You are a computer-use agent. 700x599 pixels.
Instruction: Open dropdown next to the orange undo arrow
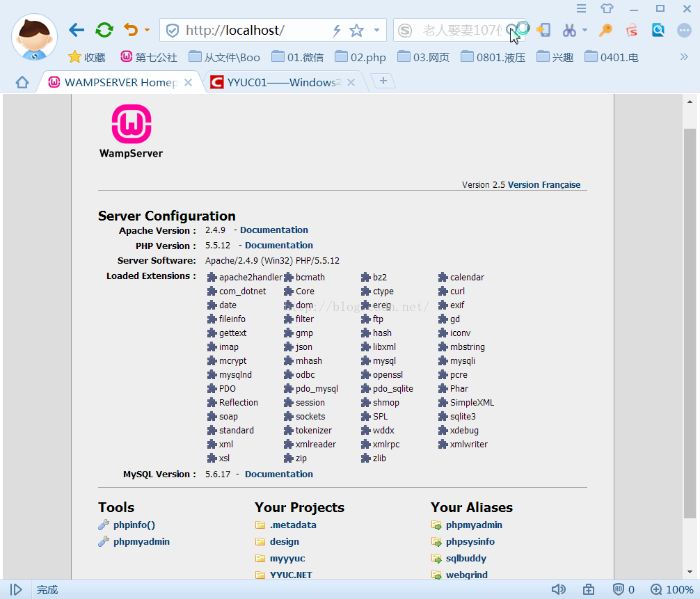(148, 31)
